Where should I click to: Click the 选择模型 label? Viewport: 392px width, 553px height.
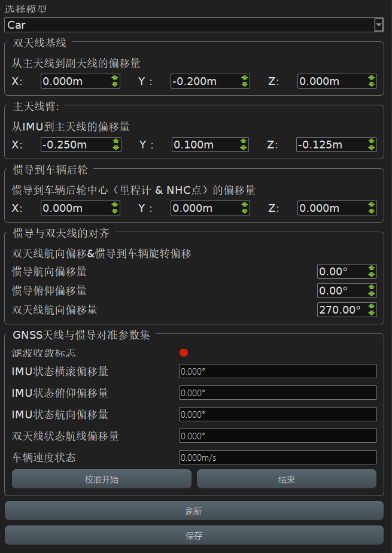(25, 9)
